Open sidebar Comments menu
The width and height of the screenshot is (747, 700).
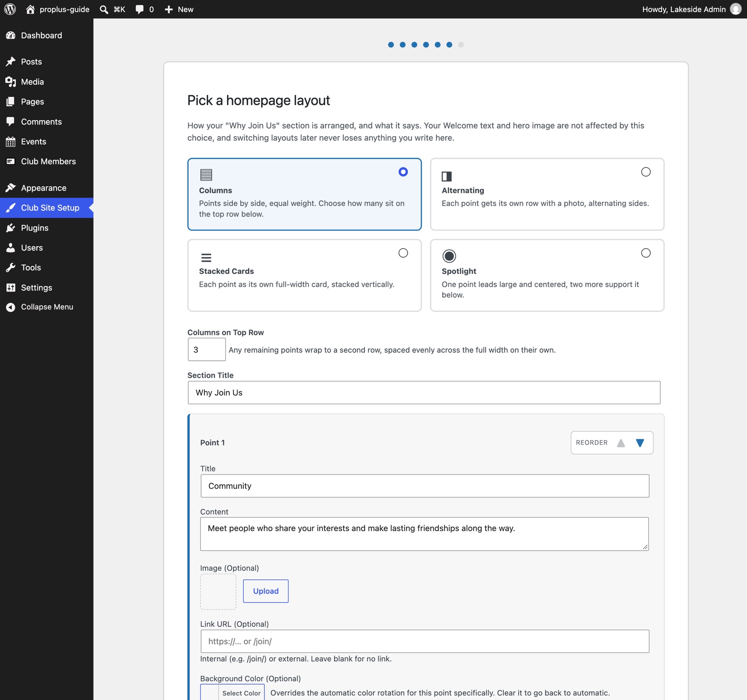(x=47, y=122)
